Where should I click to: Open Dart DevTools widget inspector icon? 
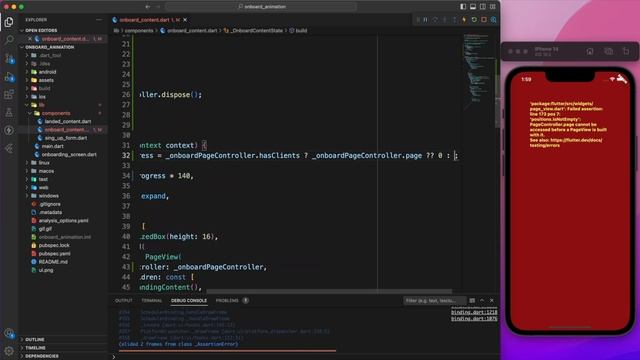click(493, 20)
